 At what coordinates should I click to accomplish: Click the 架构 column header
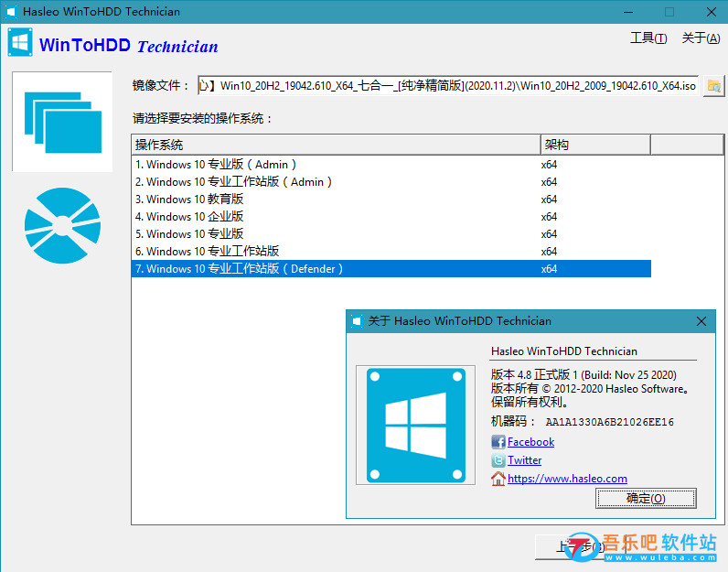pos(595,145)
